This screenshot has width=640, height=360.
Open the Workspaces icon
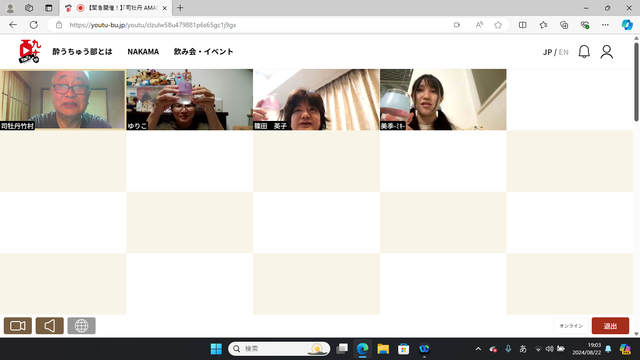click(x=29, y=8)
